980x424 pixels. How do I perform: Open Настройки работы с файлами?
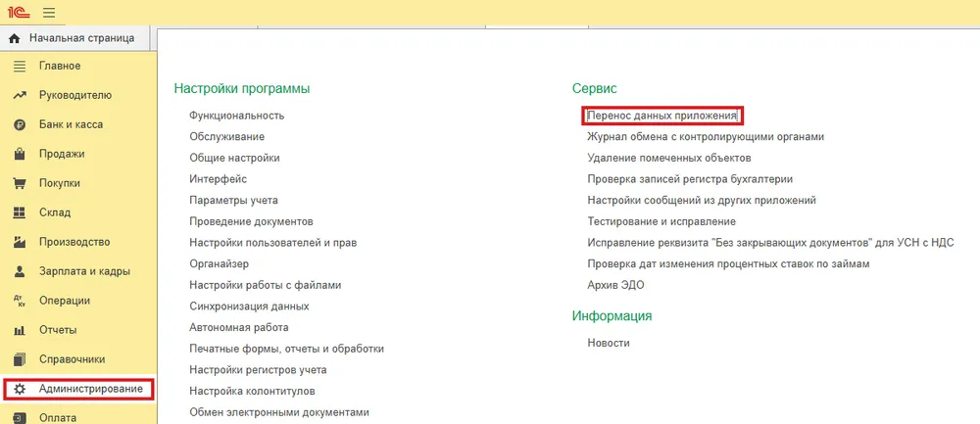265,285
